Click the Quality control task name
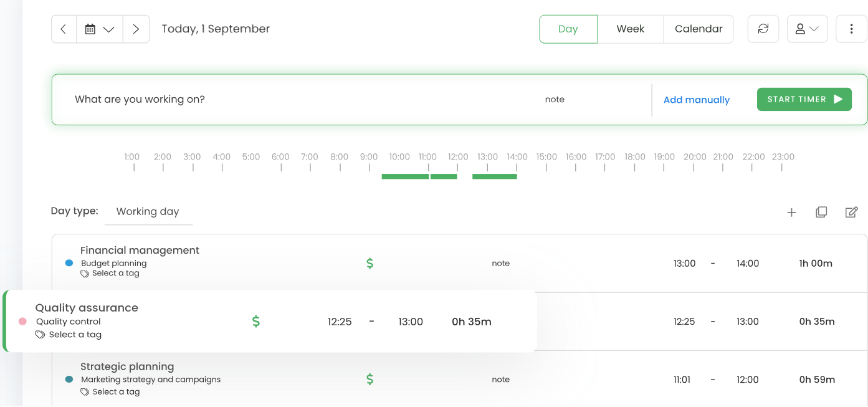 coord(69,322)
